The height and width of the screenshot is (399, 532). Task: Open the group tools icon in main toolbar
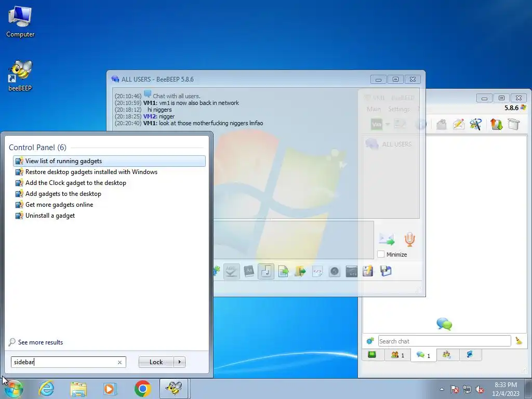click(x=476, y=124)
